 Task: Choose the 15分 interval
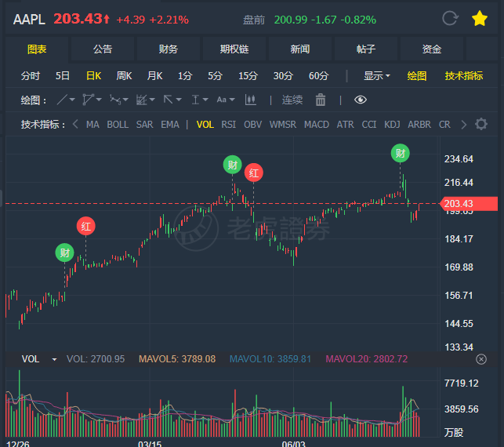248,76
